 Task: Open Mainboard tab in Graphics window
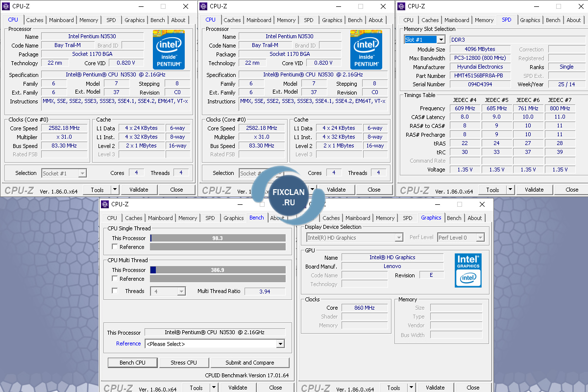(x=358, y=218)
